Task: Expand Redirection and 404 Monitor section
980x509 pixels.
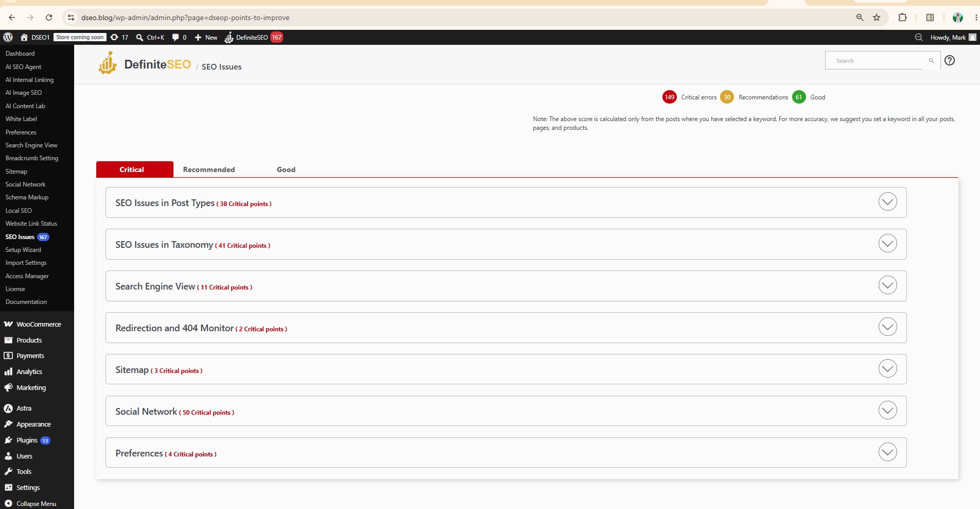Action: click(887, 327)
